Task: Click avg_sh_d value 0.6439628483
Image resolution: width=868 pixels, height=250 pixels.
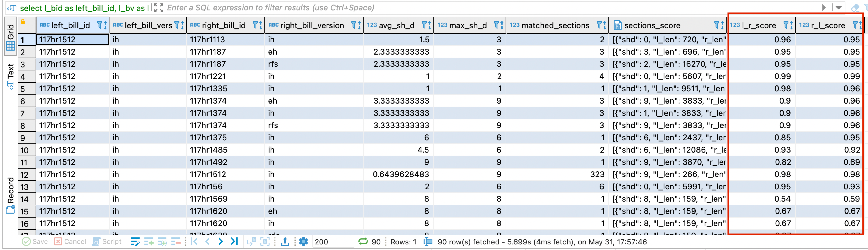Action: click(x=399, y=174)
